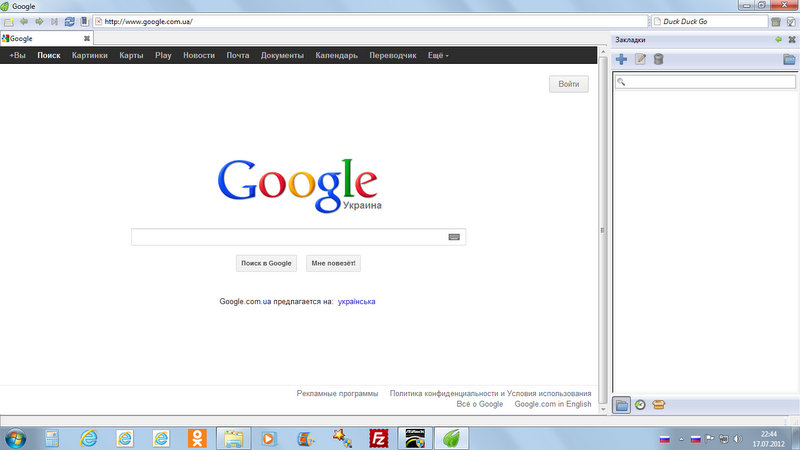
Task: Click the Google Украина logo
Action: pos(299,186)
